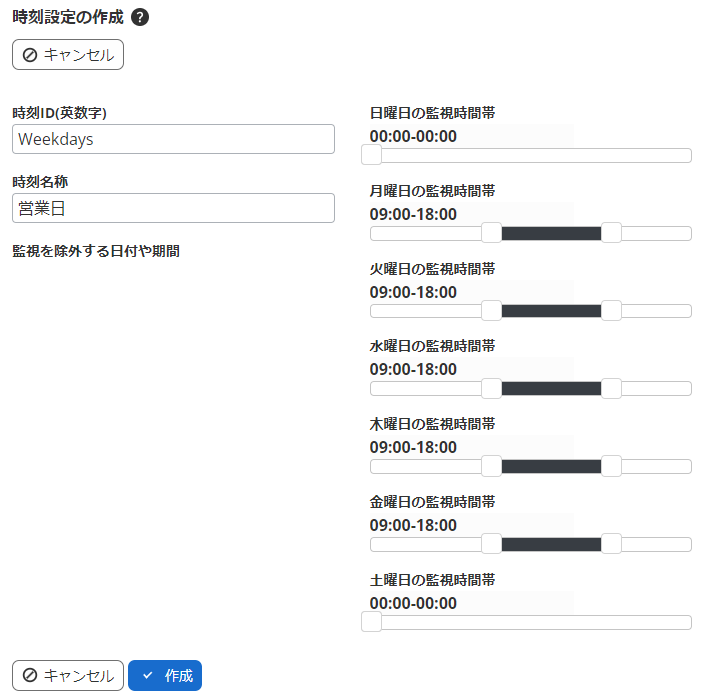Screen dimensions: 704x697
Task: Click the 作成 button
Action: [x=165, y=676]
